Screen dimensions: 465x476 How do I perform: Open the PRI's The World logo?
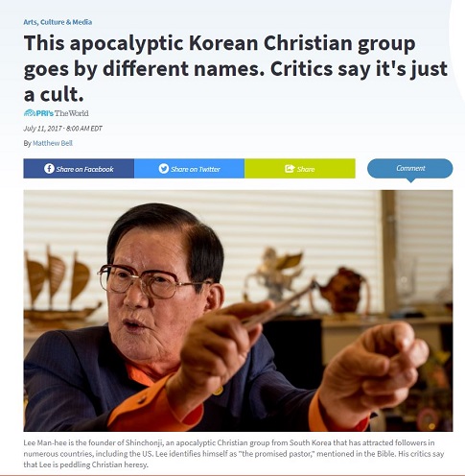[57, 113]
